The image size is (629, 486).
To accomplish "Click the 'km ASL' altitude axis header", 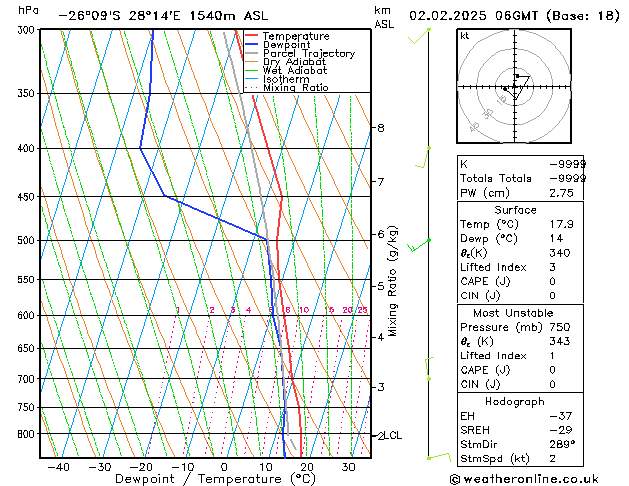I will pos(384,17).
